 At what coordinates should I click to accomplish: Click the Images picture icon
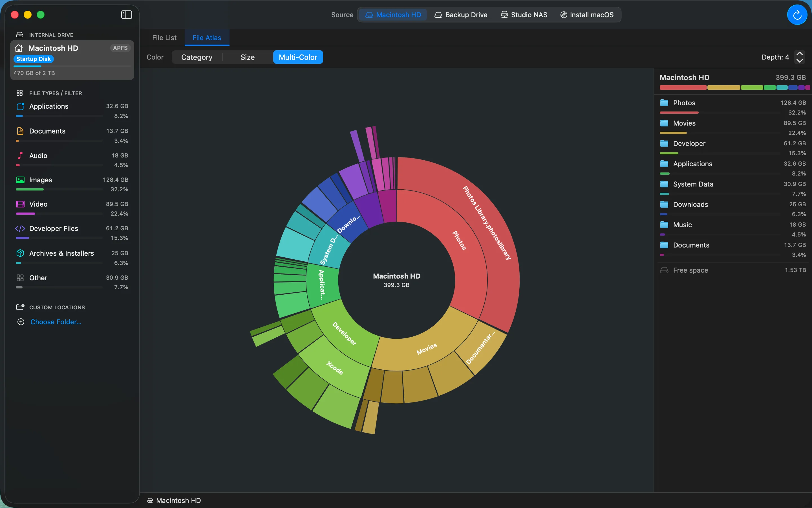(x=20, y=180)
